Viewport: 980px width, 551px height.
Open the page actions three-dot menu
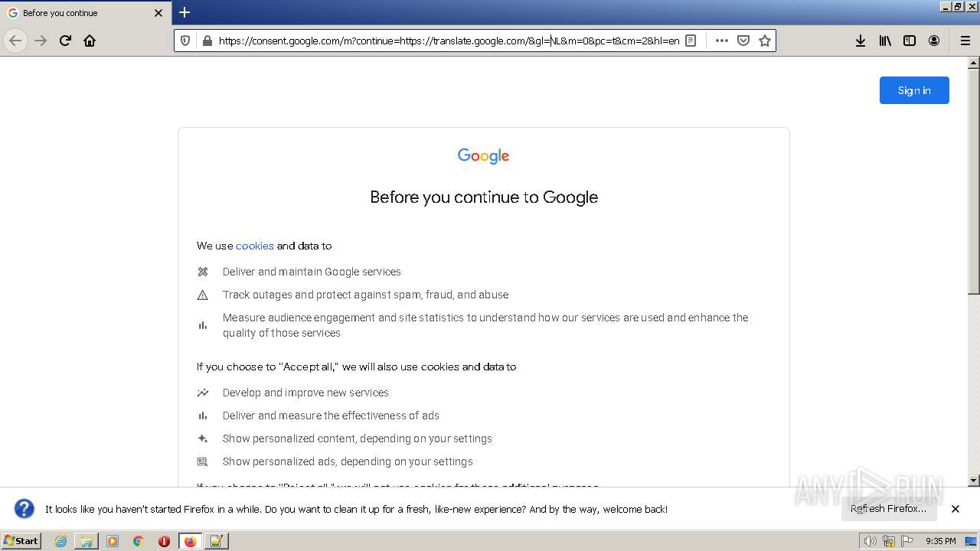point(721,41)
